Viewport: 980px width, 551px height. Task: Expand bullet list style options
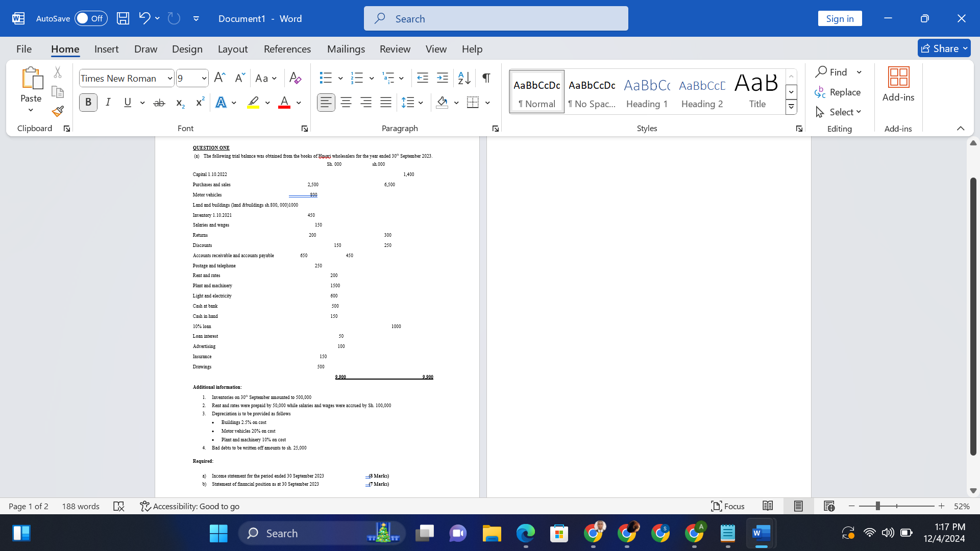click(340, 78)
